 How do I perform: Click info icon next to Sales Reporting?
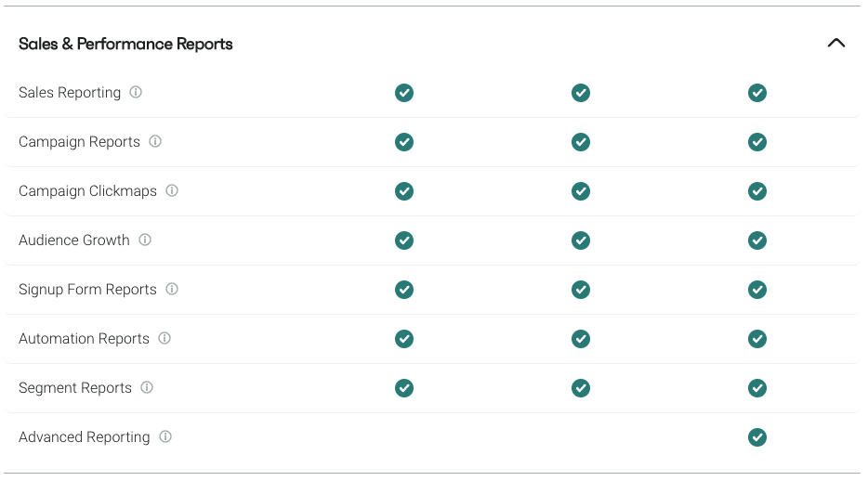[136, 92]
